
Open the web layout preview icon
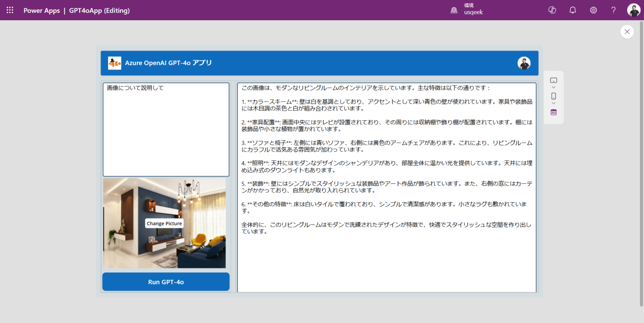coord(553,112)
